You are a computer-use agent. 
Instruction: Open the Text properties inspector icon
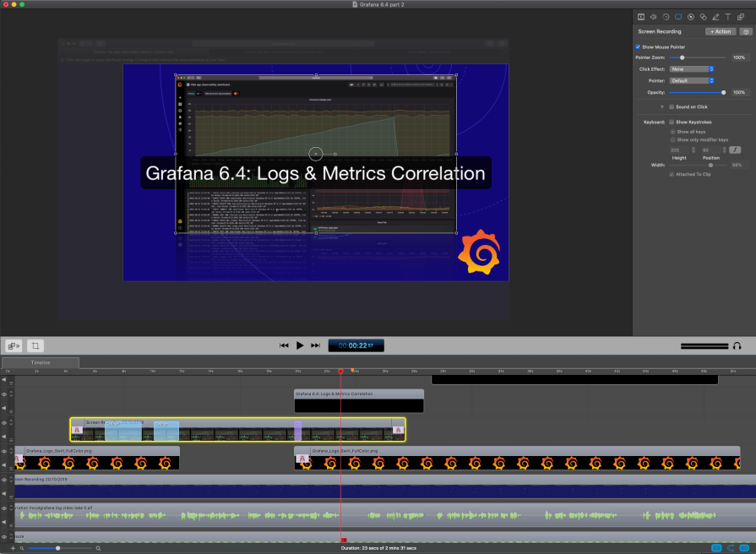(728, 17)
